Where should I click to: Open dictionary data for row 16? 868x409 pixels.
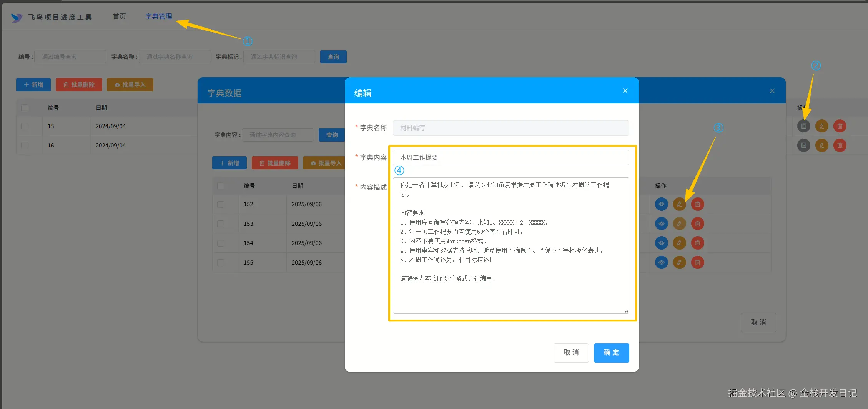803,145
